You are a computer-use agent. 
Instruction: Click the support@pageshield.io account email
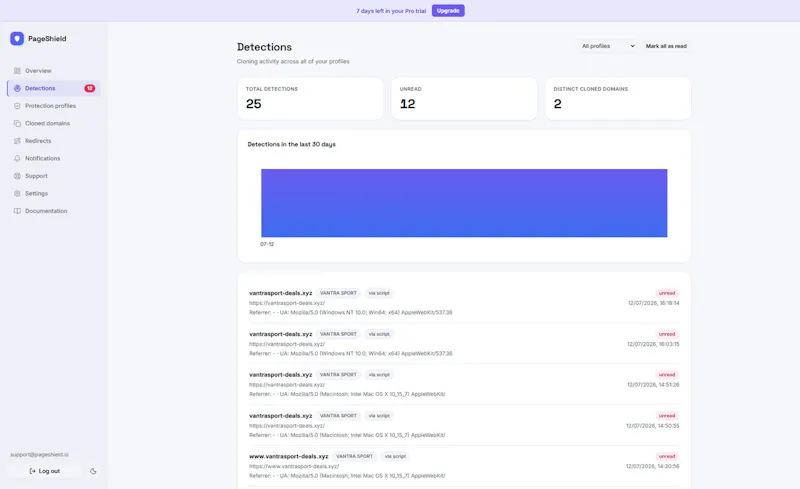click(x=39, y=454)
